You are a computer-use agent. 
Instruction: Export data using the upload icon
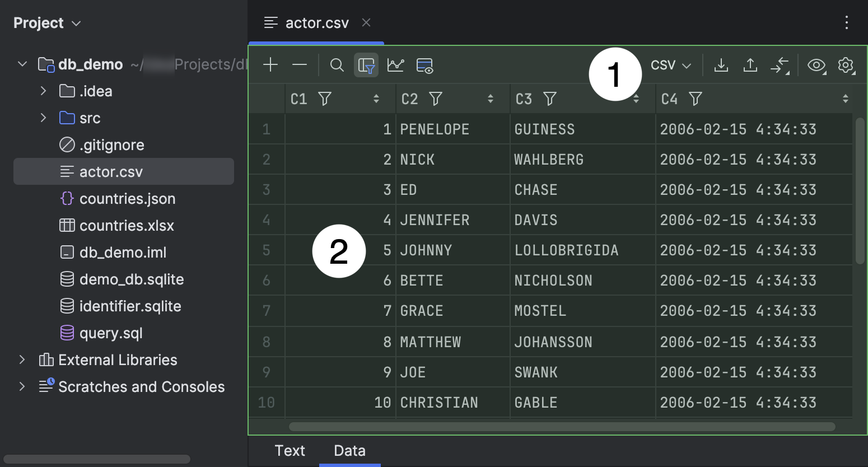click(750, 65)
